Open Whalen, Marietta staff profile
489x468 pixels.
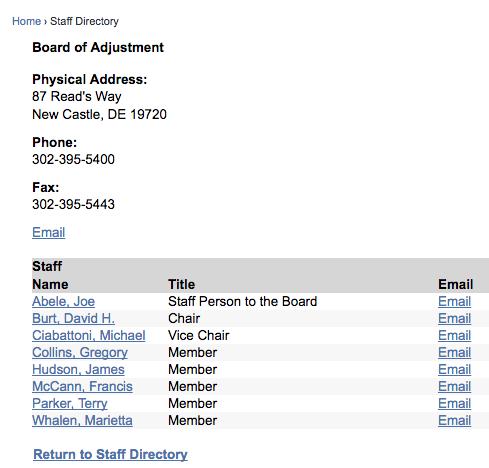[x=82, y=420]
